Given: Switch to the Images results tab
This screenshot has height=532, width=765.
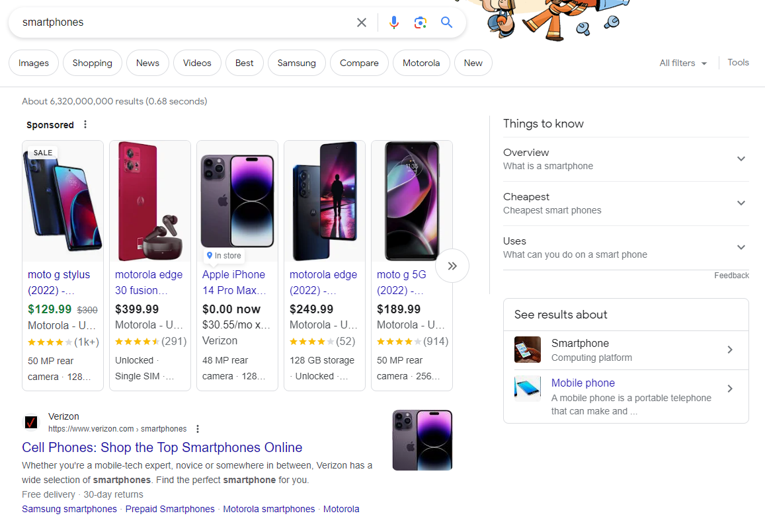Looking at the screenshot, I should pyautogui.click(x=33, y=63).
